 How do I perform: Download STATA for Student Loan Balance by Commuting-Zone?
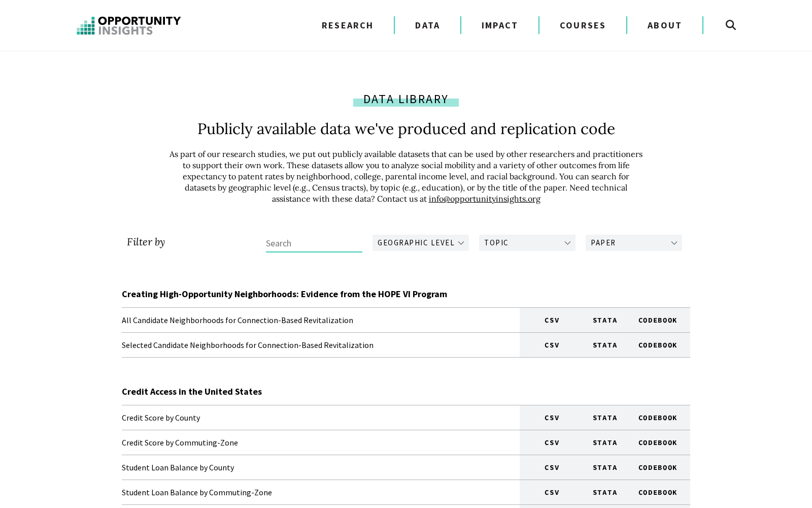[605, 492]
